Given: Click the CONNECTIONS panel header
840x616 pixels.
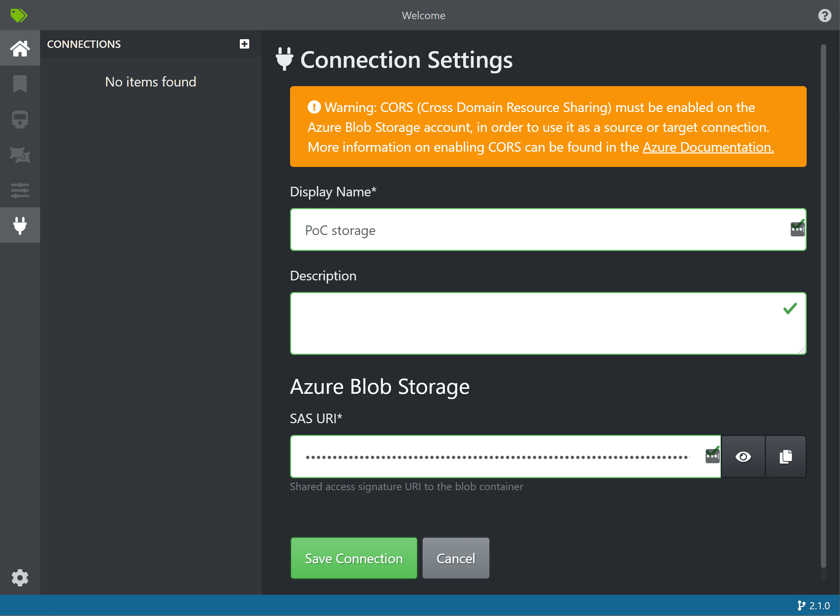Looking at the screenshot, I should (x=84, y=44).
